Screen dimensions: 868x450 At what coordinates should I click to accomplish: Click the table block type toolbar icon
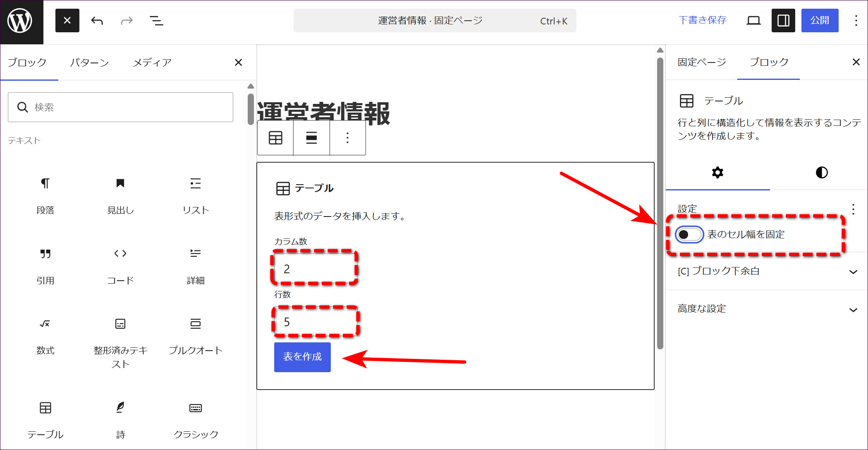tap(275, 138)
